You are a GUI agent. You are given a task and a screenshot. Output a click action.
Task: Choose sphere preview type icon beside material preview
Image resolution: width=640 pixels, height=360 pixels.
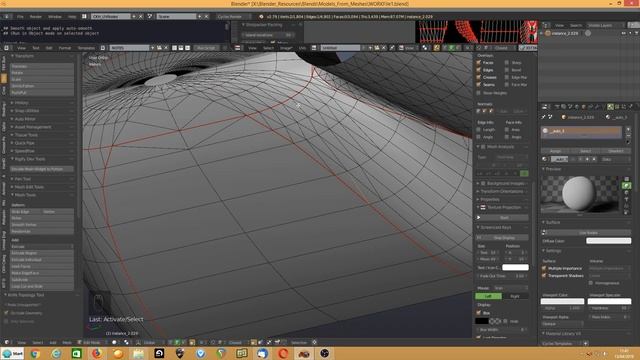tap(627, 186)
